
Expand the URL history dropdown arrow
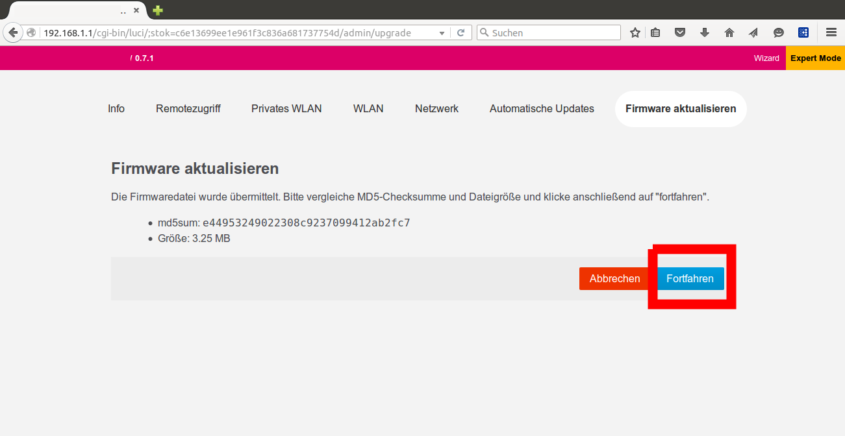pyautogui.click(x=442, y=32)
